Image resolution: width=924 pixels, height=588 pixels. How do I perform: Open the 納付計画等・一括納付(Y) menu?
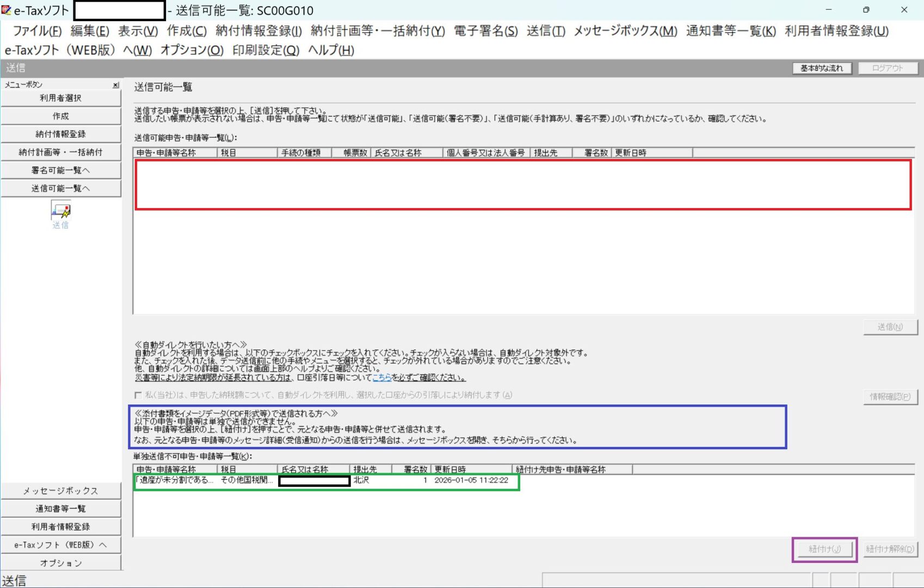(x=378, y=31)
